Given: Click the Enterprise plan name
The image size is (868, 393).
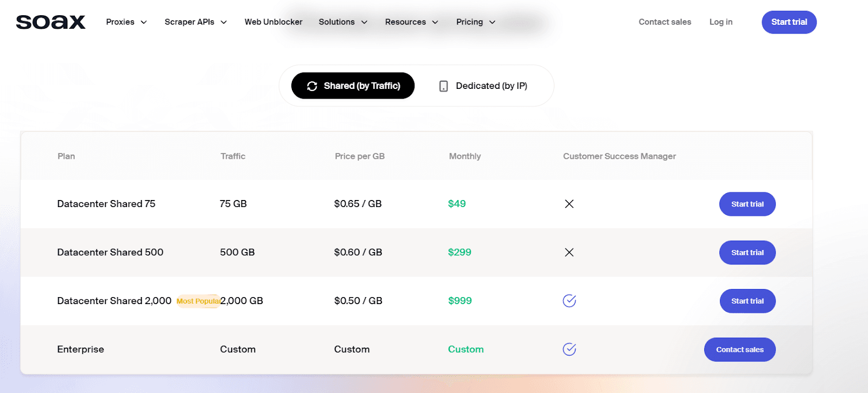Looking at the screenshot, I should [x=81, y=349].
